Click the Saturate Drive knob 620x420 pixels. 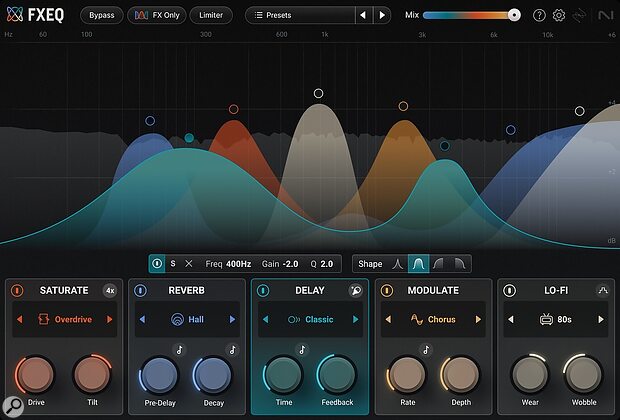[x=35, y=375]
